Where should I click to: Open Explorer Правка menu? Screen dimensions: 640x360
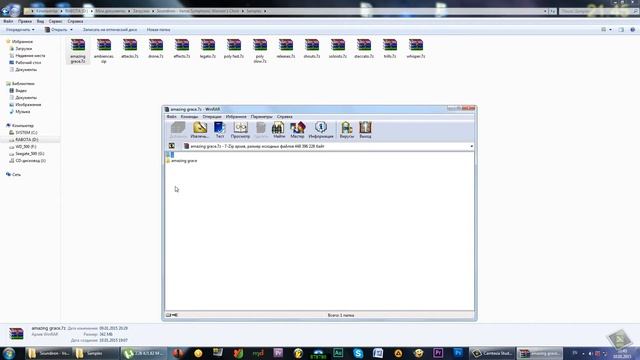25,21
